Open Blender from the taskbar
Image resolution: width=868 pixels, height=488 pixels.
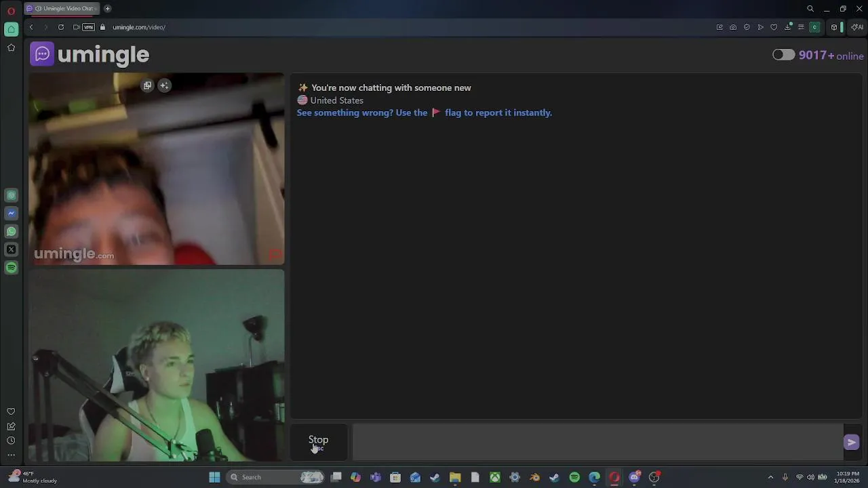534,477
